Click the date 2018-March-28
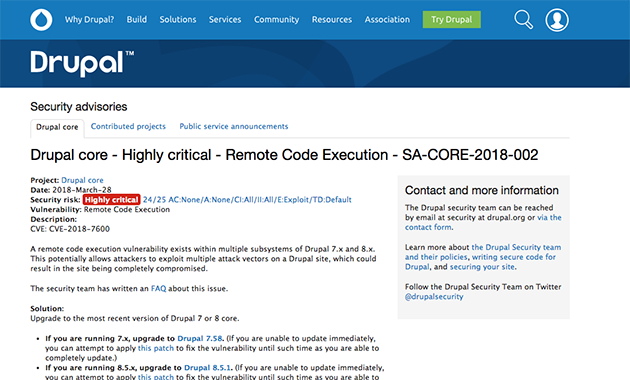The width and height of the screenshot is (630, 380). [x=82, y=190]
